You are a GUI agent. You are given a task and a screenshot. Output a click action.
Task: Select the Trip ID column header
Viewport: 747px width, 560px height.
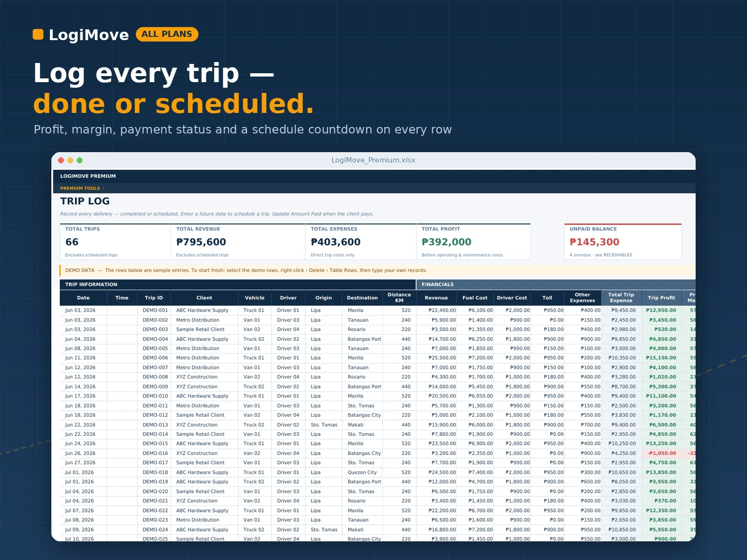coord(154,298)
